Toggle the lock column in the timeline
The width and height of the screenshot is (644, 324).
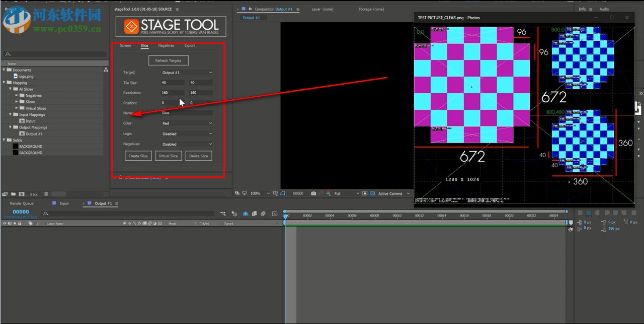click(x=19, y=223)
